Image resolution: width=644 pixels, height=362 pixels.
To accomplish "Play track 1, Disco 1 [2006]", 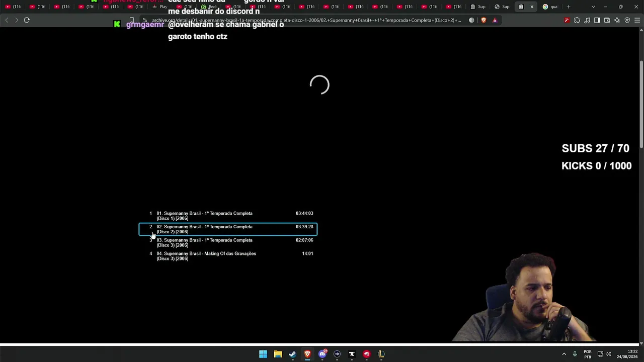I will click(228, 216).
